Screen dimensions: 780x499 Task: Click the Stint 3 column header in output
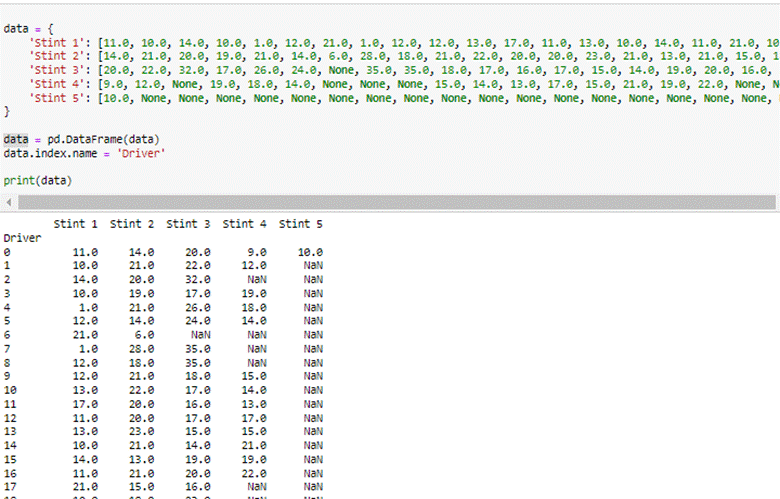point(189,224)
